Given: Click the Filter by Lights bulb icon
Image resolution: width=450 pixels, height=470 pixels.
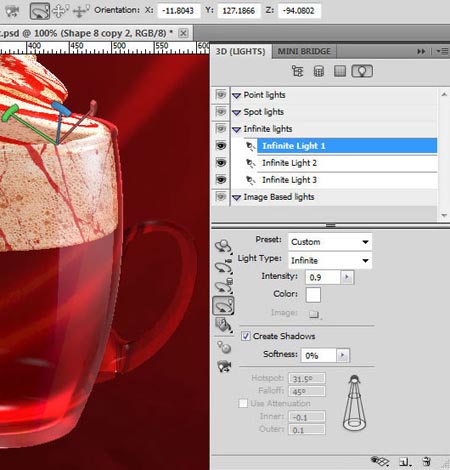Looking at the screenshot, I should click(x=362, y=71).
